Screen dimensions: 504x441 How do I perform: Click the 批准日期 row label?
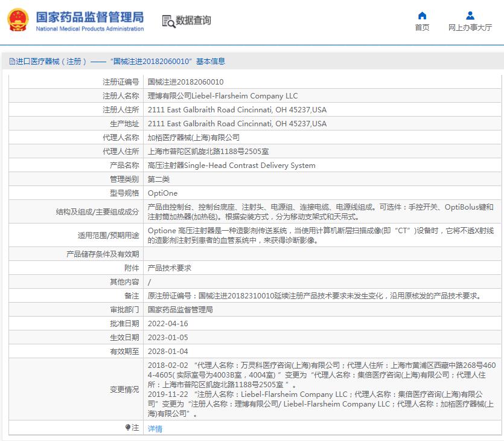pos(124,324)
